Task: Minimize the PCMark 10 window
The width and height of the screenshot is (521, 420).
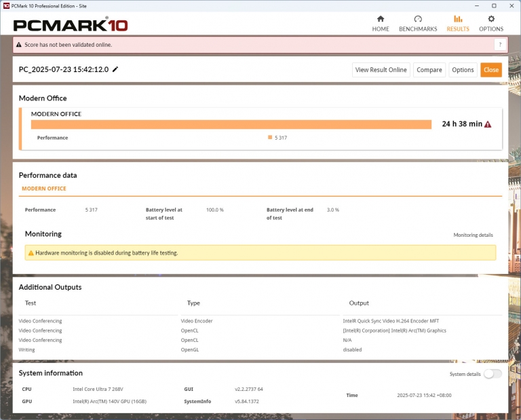Action: click(x=477, y=5)
